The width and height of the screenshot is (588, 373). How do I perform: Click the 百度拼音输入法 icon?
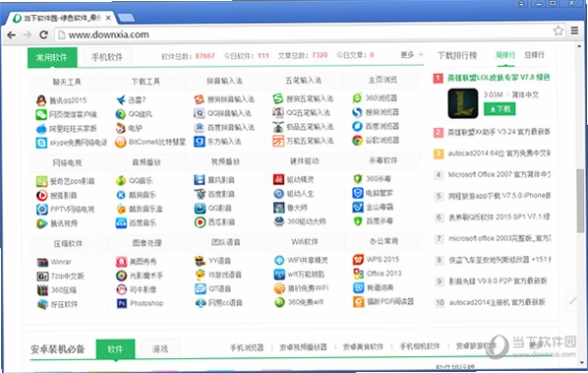[200, 128]
